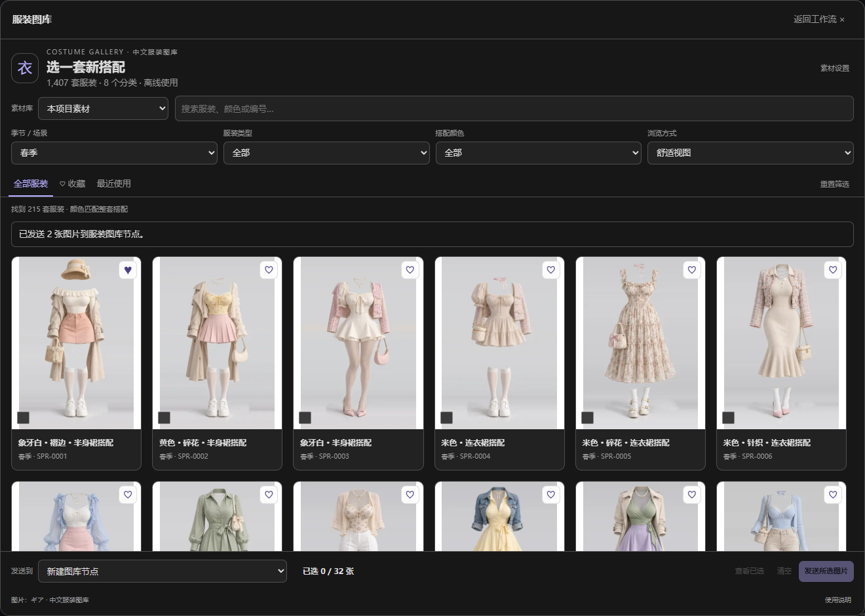Open the 素材库 本项目素材 dropdown
This screenshot has width=865, height=616.
click(104, 109)
